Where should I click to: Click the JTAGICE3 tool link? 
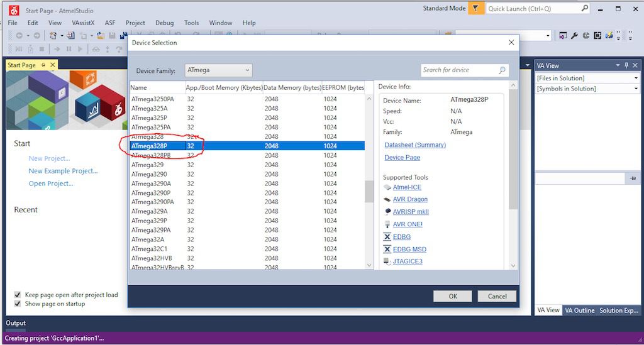click(408, 261)
